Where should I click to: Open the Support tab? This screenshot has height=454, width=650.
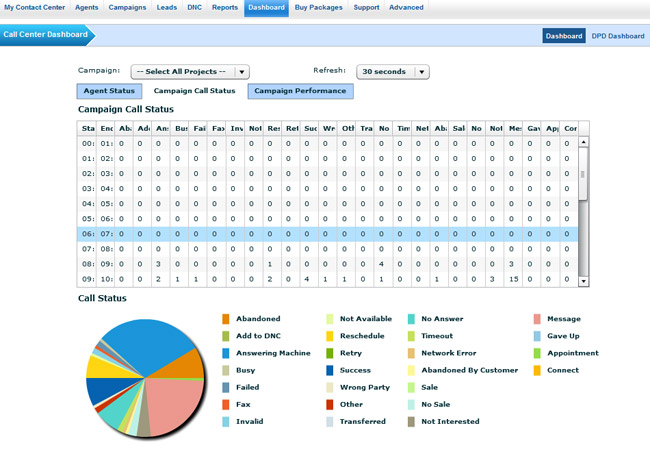point(366,7)
